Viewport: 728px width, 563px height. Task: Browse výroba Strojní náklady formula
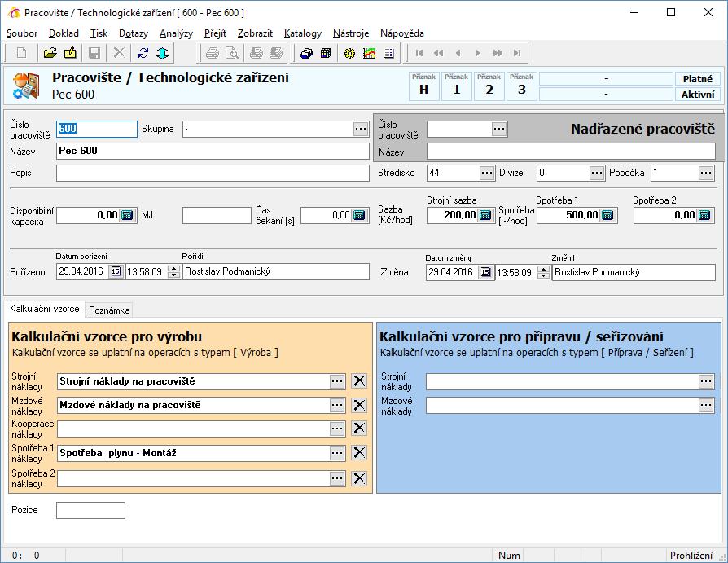[x=337, y=381]
